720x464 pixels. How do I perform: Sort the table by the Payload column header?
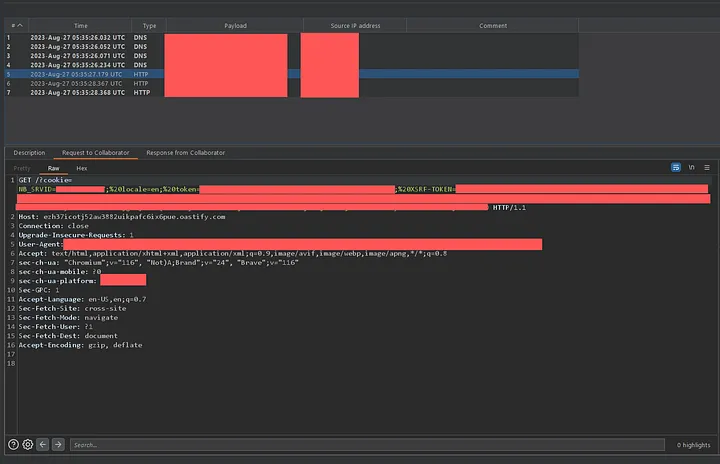235,26
